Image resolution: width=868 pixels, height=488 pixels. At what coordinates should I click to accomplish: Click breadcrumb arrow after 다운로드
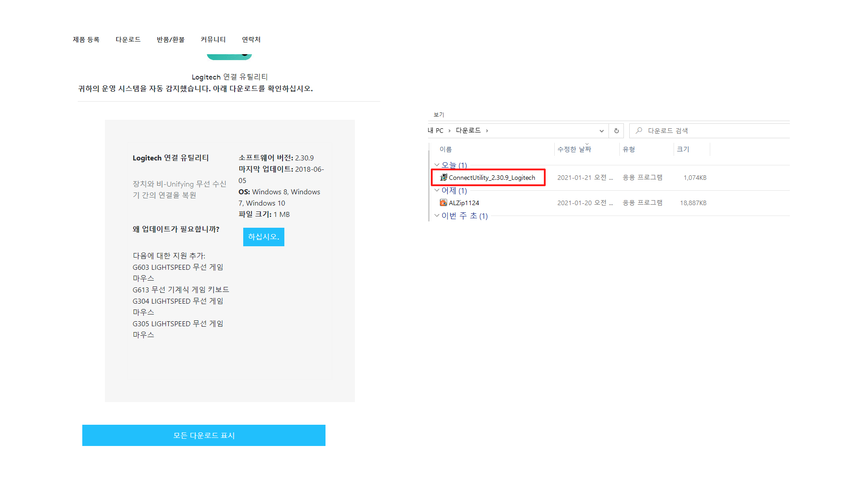point(487,131)
